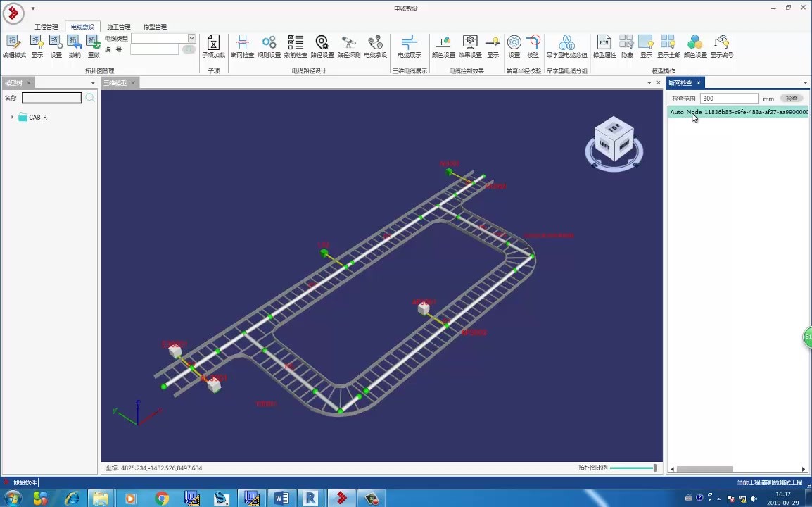The width and height of the screenshot is (812, 507).
Task: Open Revit from the taskbar
Action: (x=311, y=498)
